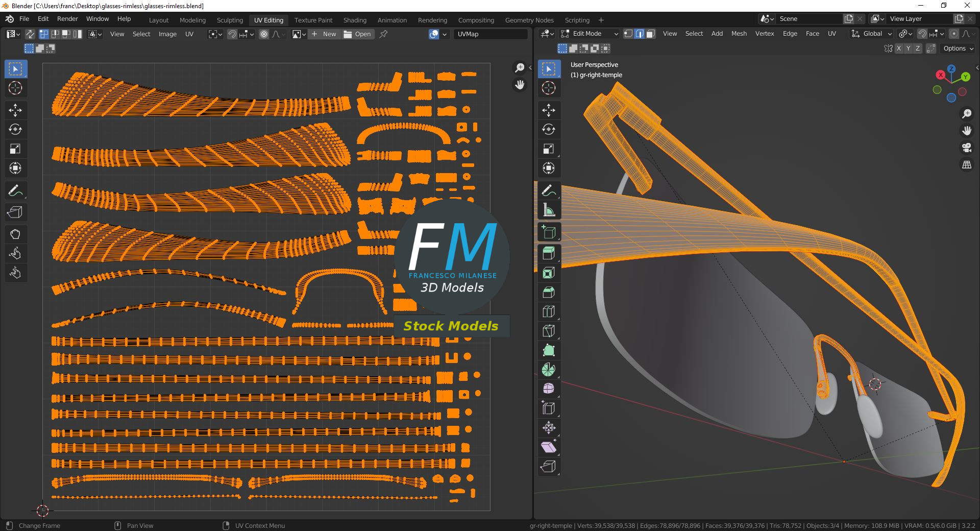Click the UVMap name field
This screenshot has width=980, height=531.
tap(490, 34)
